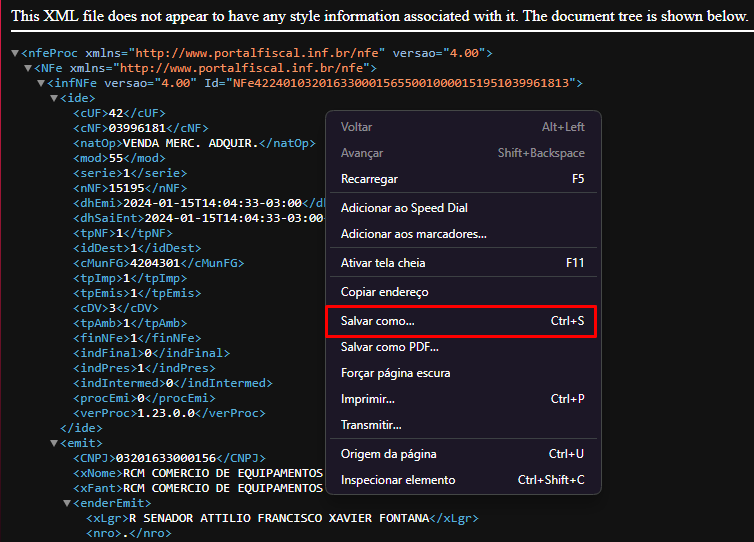The width and height of the screenshot is (754, 542).
Task: Collapse the infNFe node triangle
Action: pyautogui.click(x=40, y=83)
